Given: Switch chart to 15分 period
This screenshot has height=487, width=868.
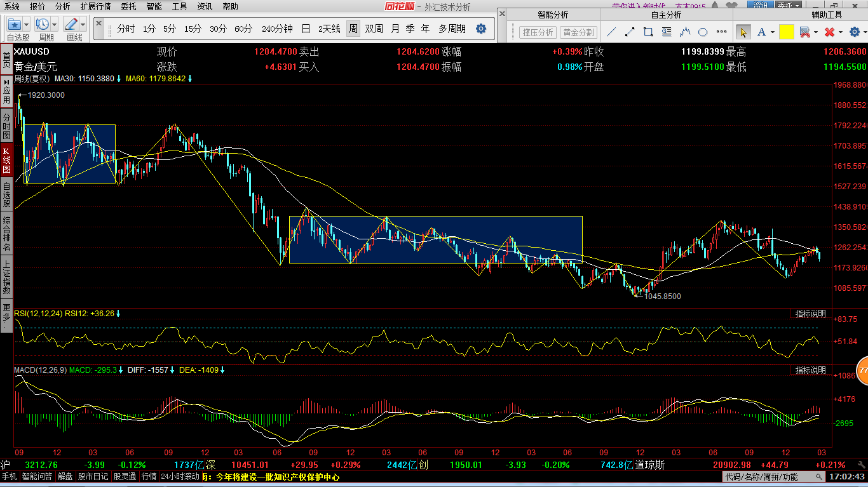Looking at the screenshot, I should click(x=193, y=29).
